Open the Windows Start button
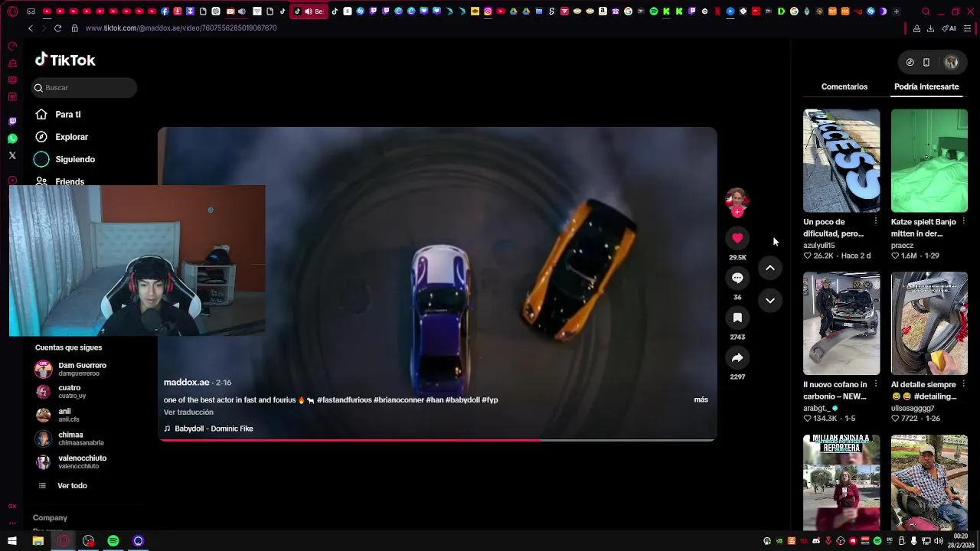This screenshot has width=980, height=551. point(12,541)
